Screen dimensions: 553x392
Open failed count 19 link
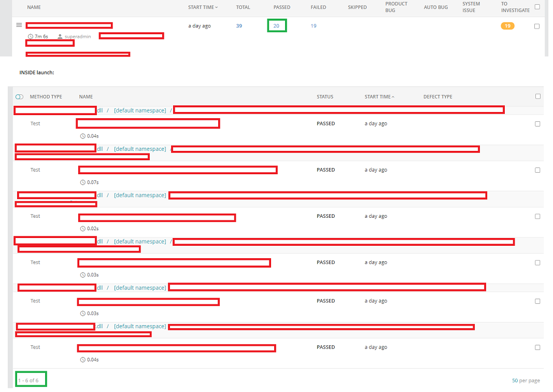point(314,26)
